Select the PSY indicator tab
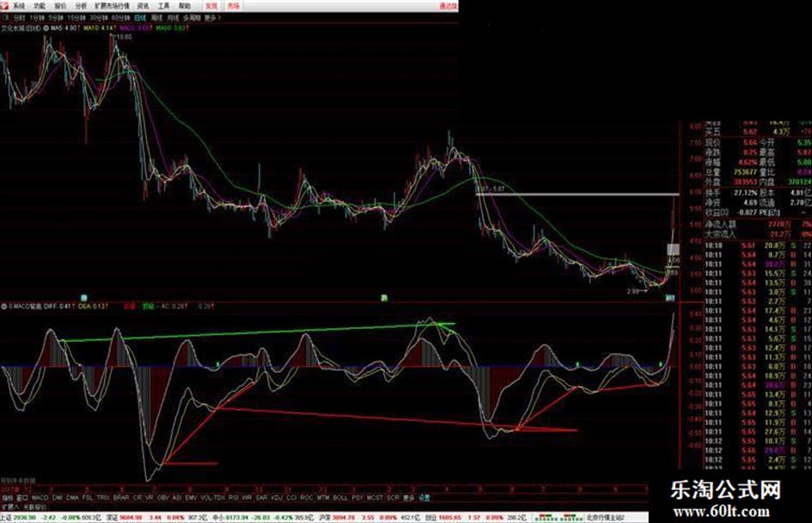Viewport: 812px width, 523px height. point(357,497)
